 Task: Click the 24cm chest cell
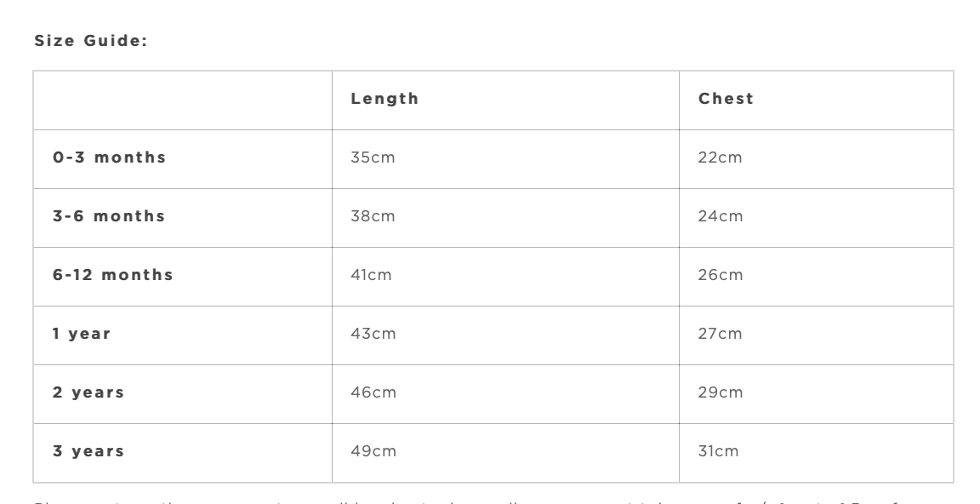click(x=720, y=216)
